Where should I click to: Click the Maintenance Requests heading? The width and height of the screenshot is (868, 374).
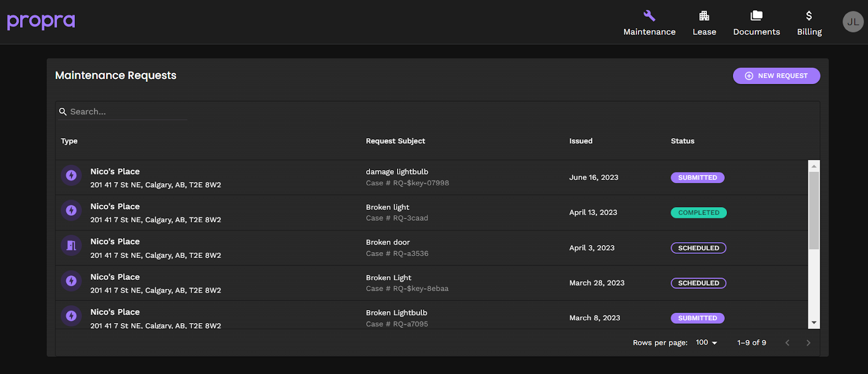[x=116, y=75]
